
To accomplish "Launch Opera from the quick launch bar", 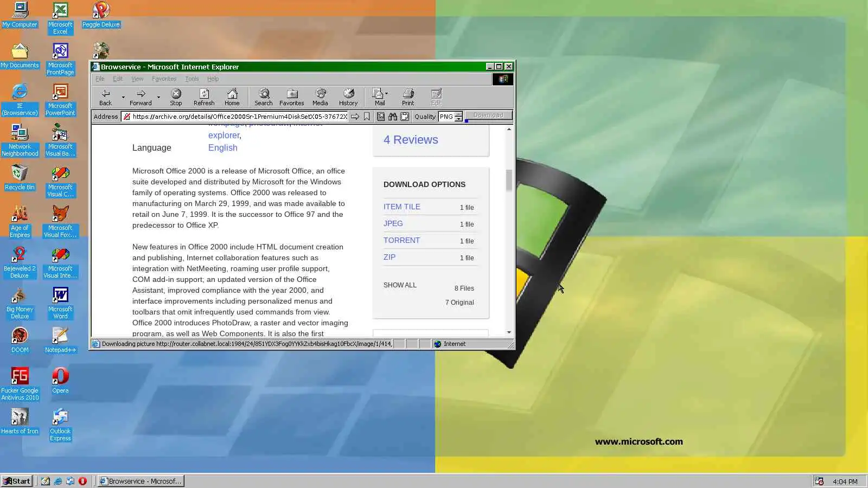I will coord(82,481).
